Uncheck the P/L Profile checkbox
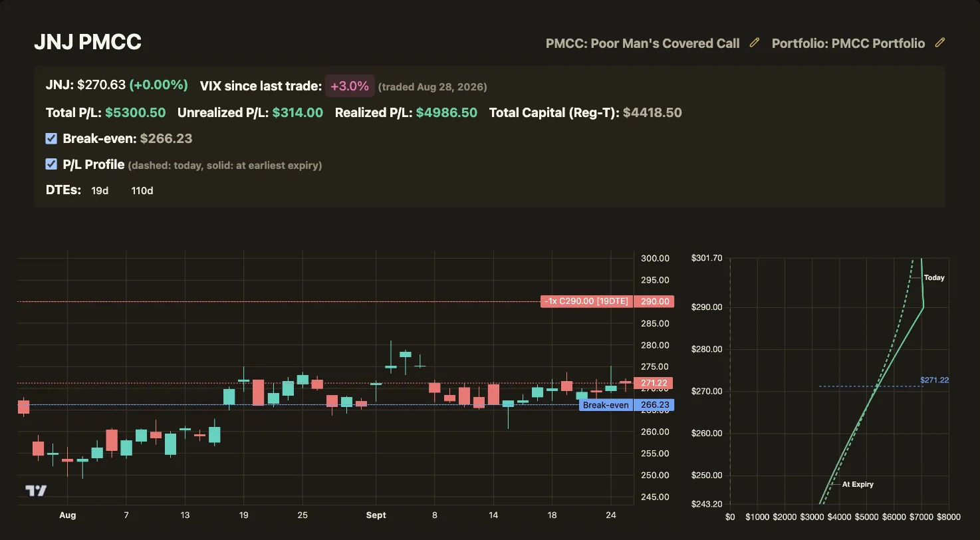980x540 pixels. [51, 164]
